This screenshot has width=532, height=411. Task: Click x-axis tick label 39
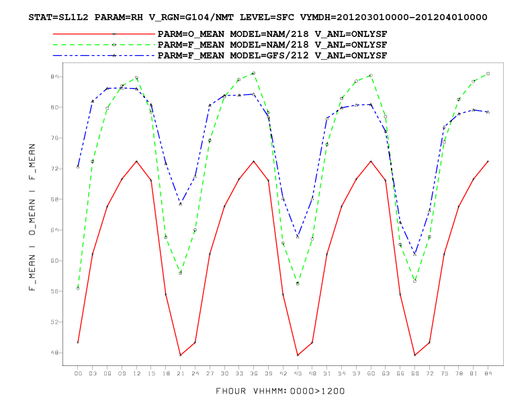pyautogui.click(x=269, y=373)
